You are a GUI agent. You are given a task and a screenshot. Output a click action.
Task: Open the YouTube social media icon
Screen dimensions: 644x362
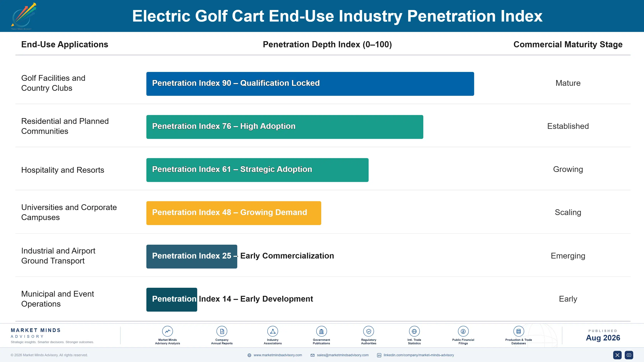tap(629, 355)
